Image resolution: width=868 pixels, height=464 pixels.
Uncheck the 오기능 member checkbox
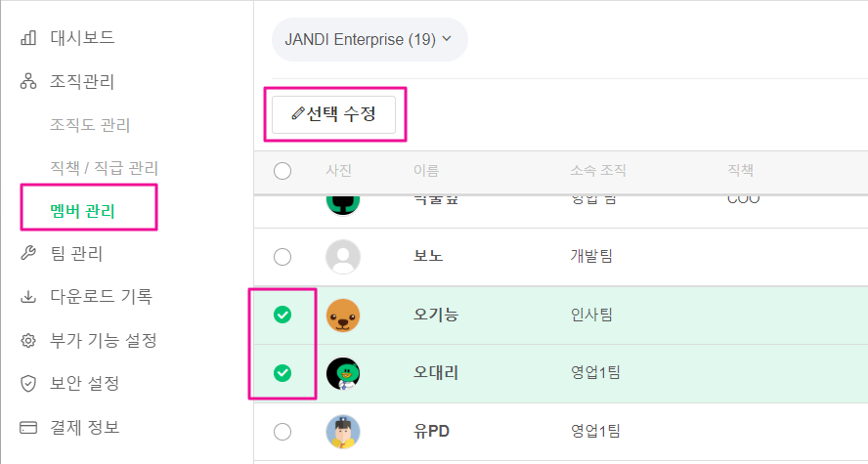282,315
